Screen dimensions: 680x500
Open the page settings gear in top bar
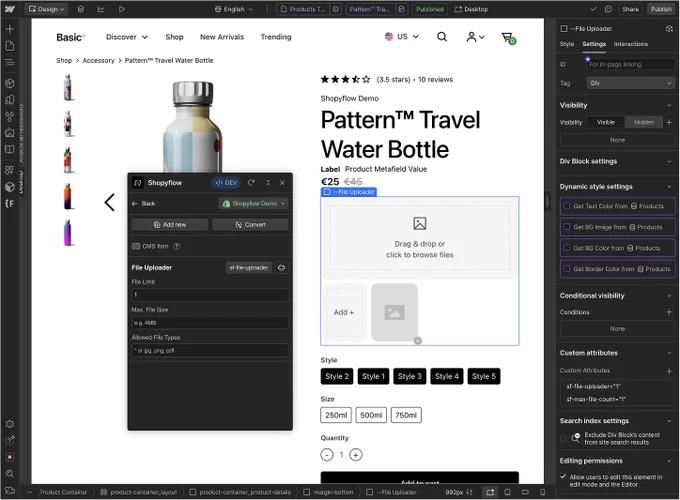click(336, 9)
